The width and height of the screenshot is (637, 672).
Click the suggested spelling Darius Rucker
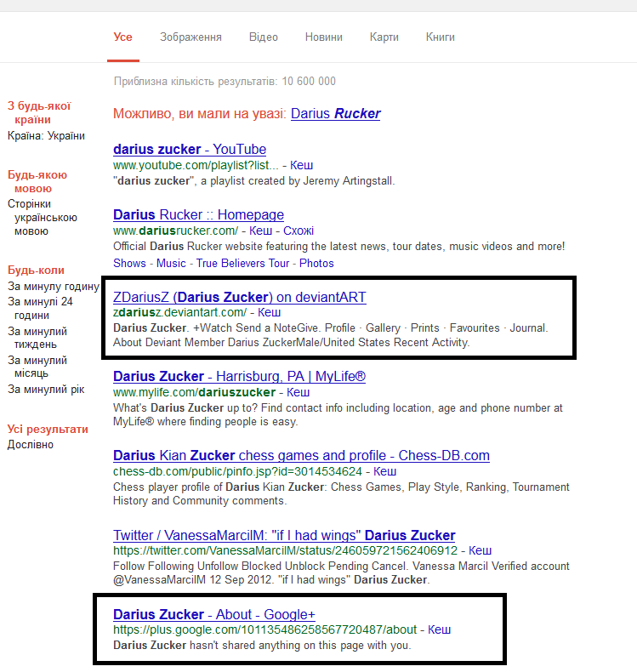click(x=335, y=114)
